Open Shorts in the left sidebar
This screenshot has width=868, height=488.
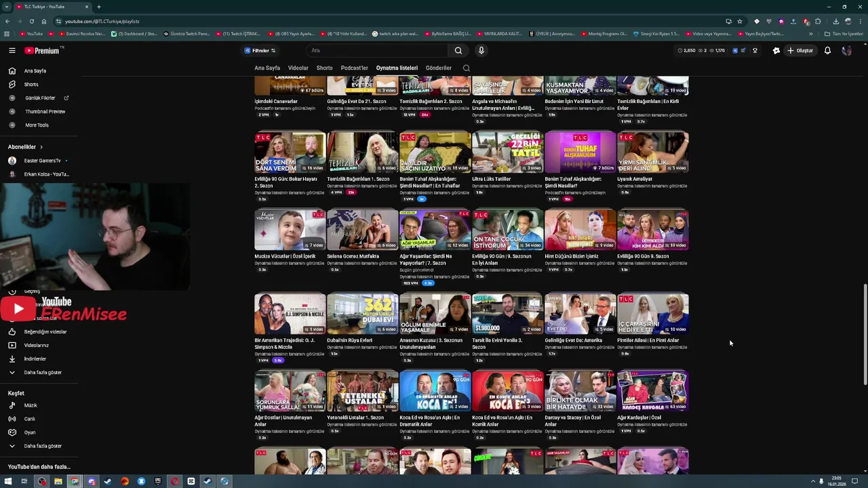pos(31,84)
